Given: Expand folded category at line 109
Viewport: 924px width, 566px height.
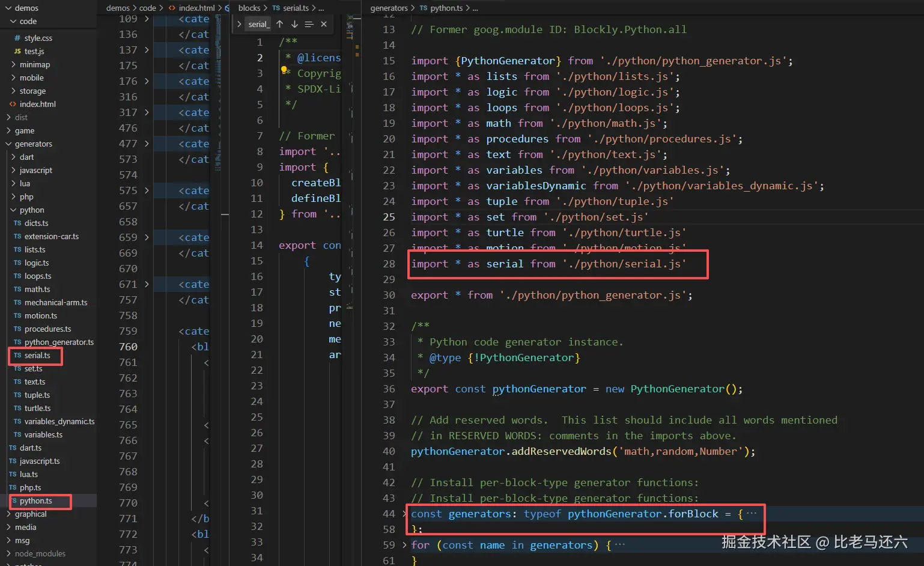Looking at the screenshot, I should (x=147, y=19).
